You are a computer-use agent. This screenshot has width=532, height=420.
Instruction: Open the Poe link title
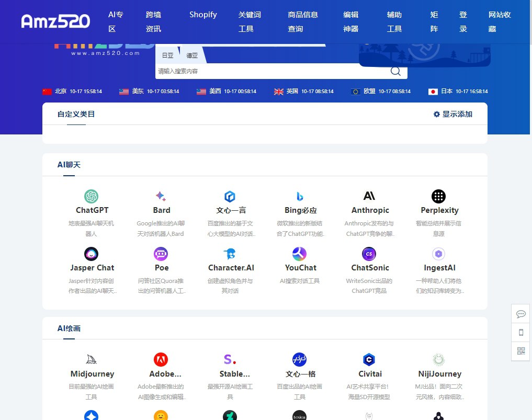click(x=162, y=268)
